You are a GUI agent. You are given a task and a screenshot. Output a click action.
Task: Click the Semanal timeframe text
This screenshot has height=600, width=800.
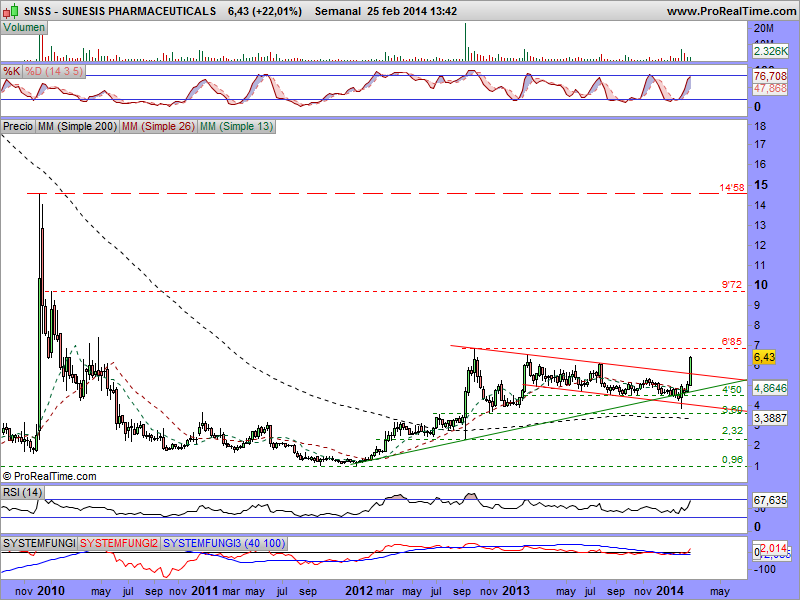[x=338, y=11]
